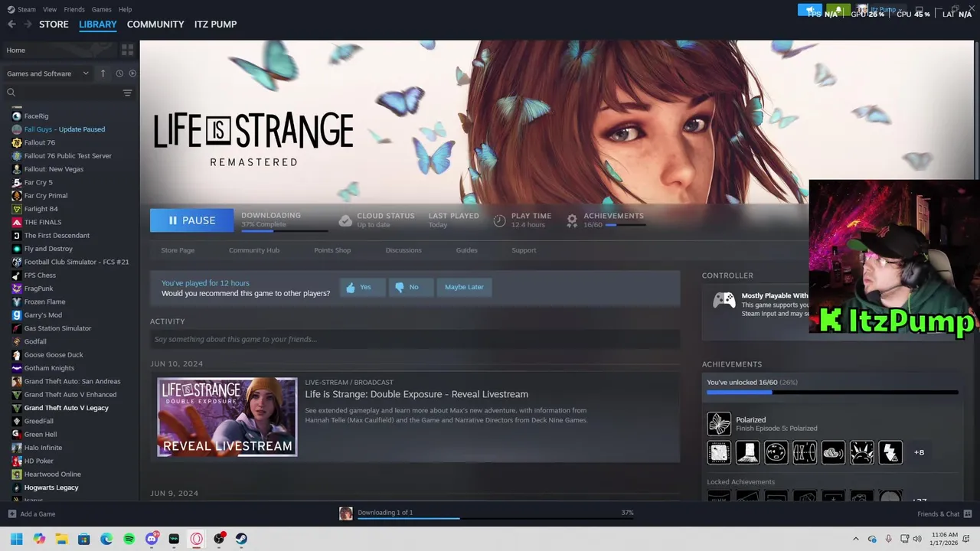Open Points Shop link
This screenshot has height=551, width=980.
tap(332, 250)
